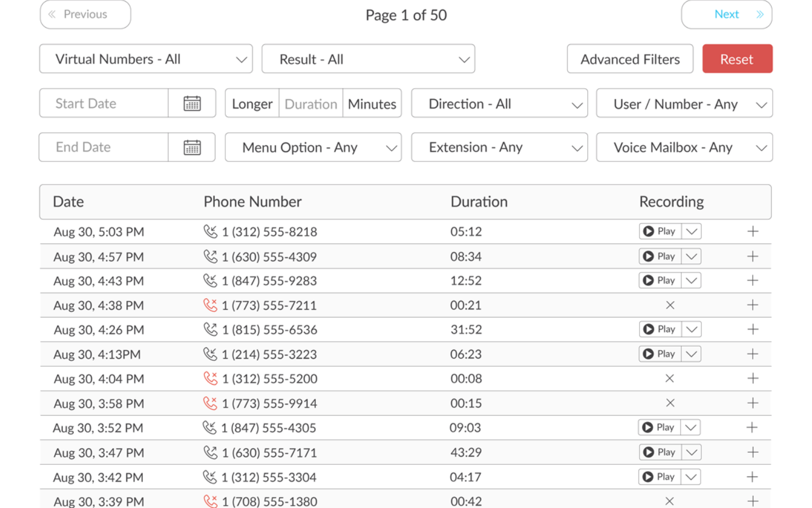Open Voice Mailbox - Any dropdown
Image resolution: width=812 pixels, height=508 pixels.
[x=685, y=147]
